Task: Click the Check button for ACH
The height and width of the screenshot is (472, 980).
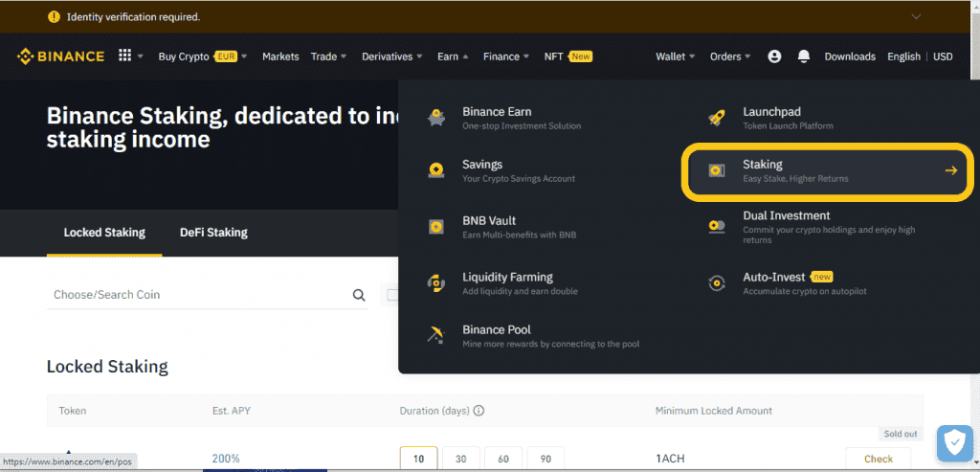Action: (x=879, y=459)
